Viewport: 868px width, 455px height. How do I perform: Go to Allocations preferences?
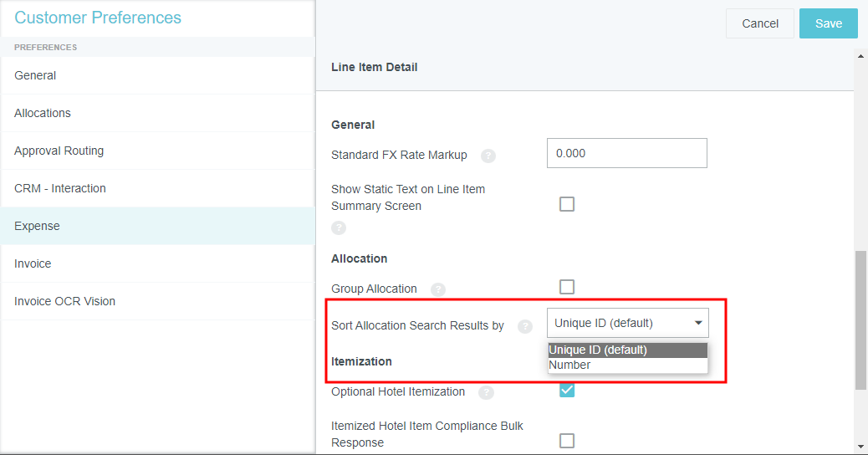point(43,113)
